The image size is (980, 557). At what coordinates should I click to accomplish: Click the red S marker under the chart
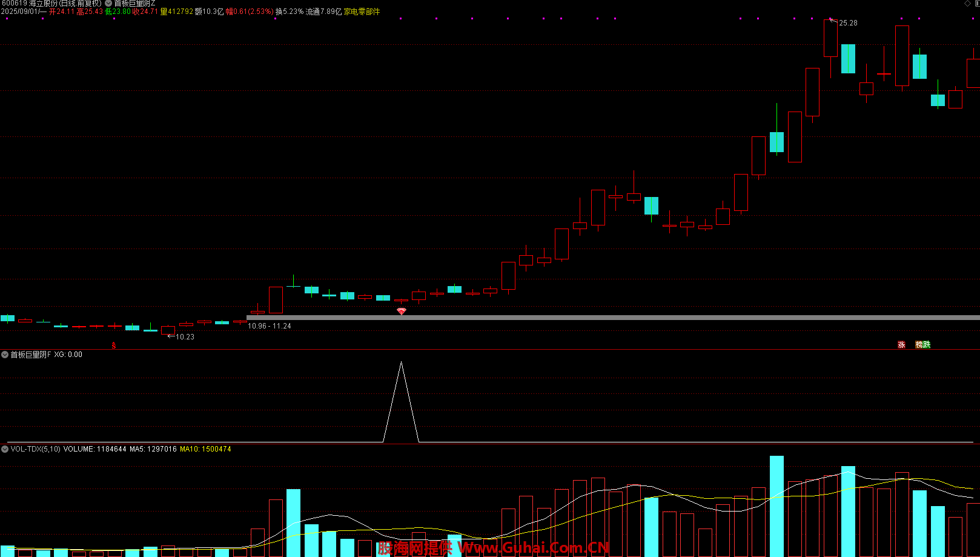[114, 345]
